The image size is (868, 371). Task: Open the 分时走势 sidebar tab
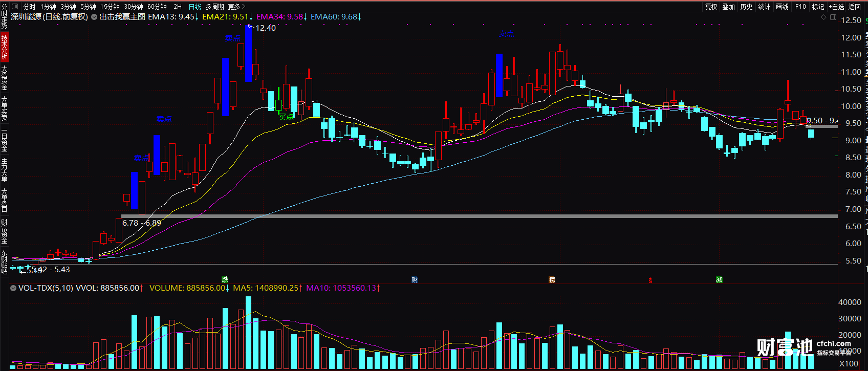click(x=4, y=16)
